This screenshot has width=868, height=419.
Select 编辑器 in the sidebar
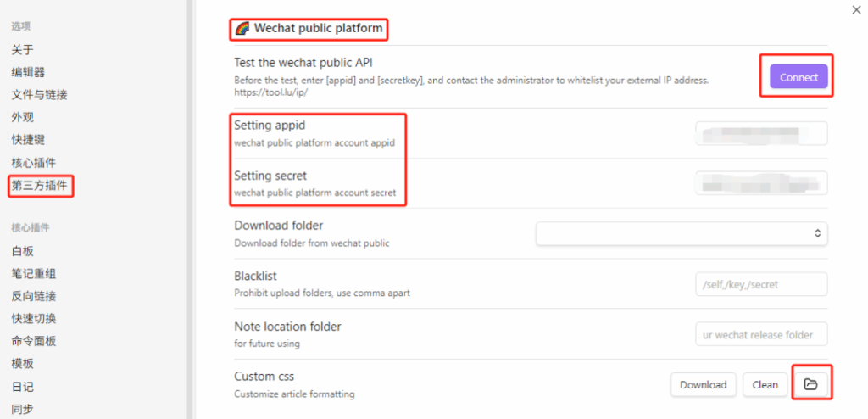click(x=28, y=72)
